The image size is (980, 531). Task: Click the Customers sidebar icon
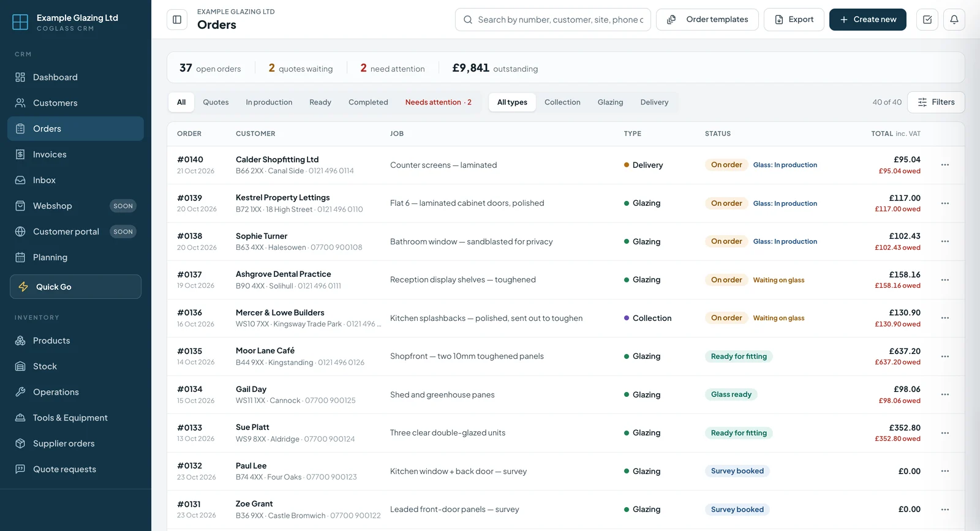click(20, 103)
